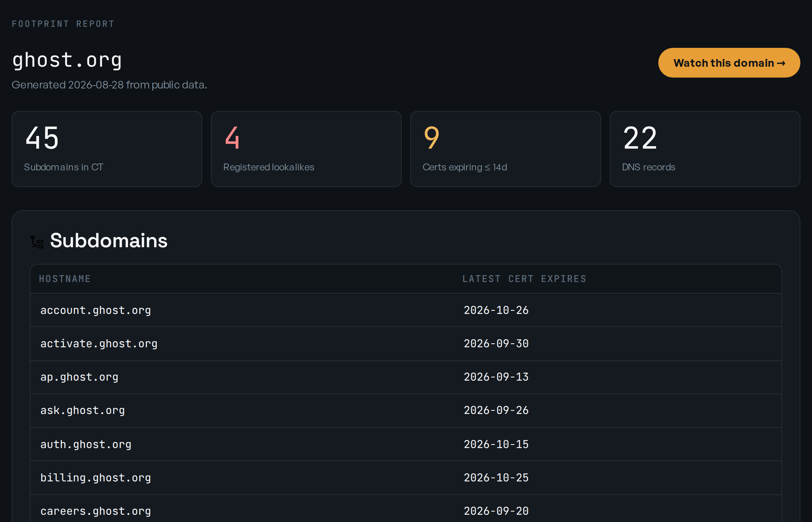The width and height of the screenshot is (812, 522).
Task: Open the 9 Certs expiring card
Action: [506, 149]
